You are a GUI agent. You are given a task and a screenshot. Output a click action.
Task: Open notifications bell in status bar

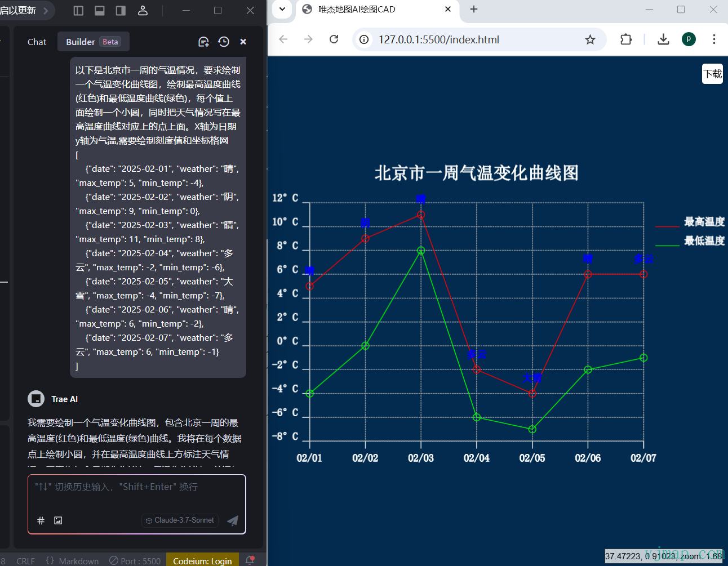[250, 560]
